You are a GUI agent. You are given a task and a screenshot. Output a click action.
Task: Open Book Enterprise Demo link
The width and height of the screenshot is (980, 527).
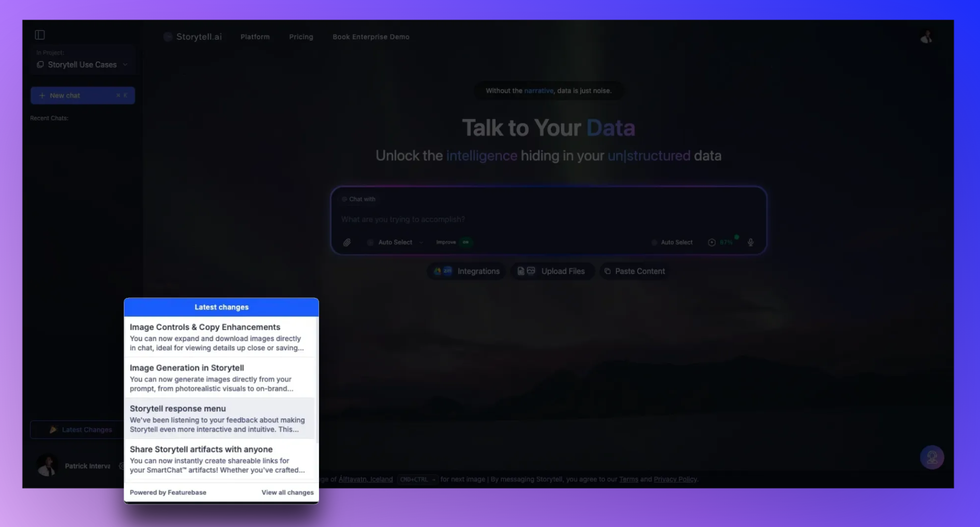(371, 37)
